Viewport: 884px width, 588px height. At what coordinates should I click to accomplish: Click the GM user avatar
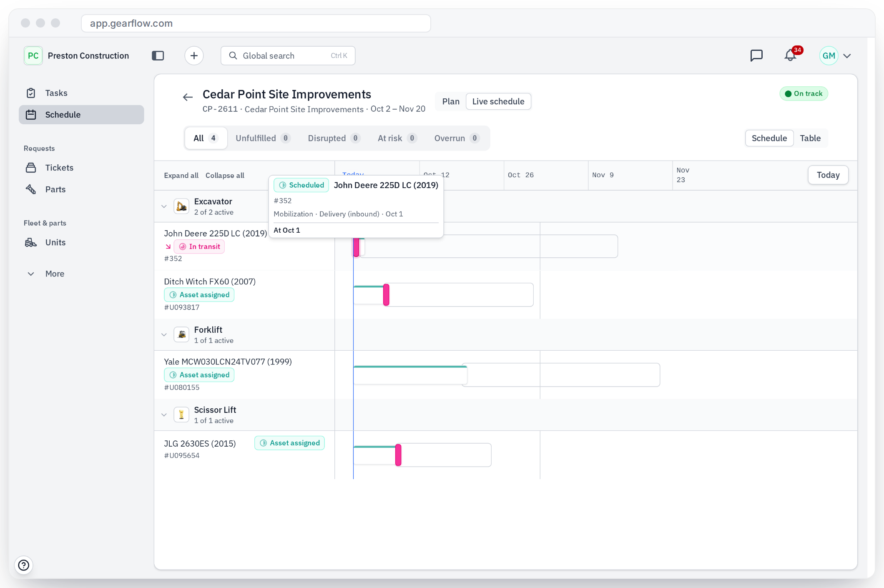(829, 55)
